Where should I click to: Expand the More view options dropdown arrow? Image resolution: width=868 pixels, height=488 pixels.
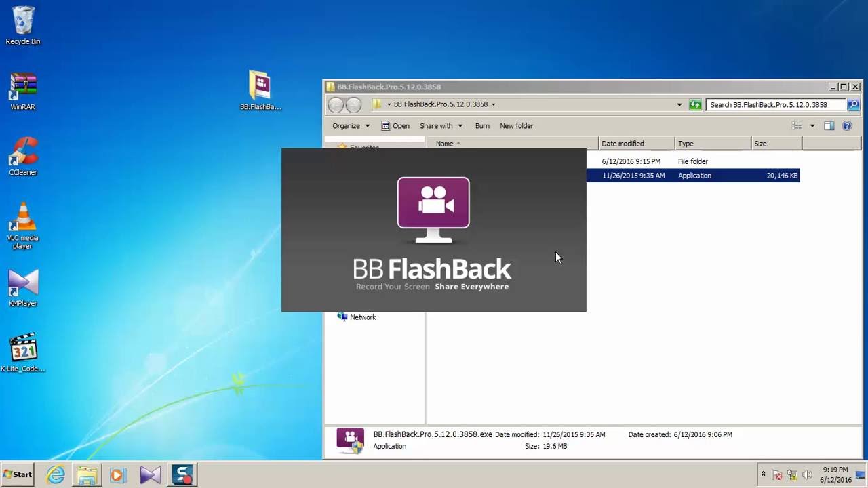812,126
